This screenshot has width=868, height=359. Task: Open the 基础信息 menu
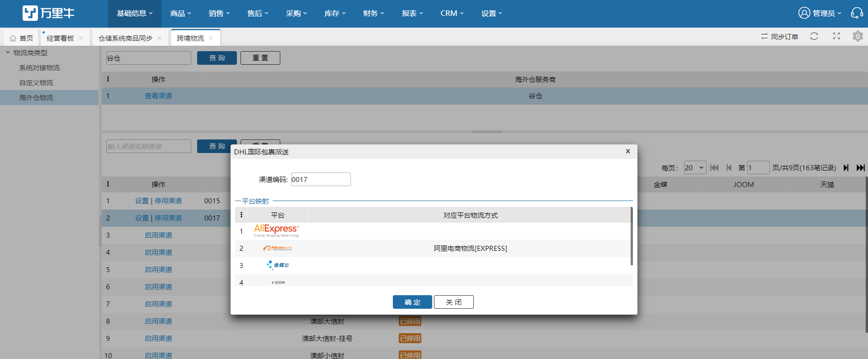click(x=135, y=14)
